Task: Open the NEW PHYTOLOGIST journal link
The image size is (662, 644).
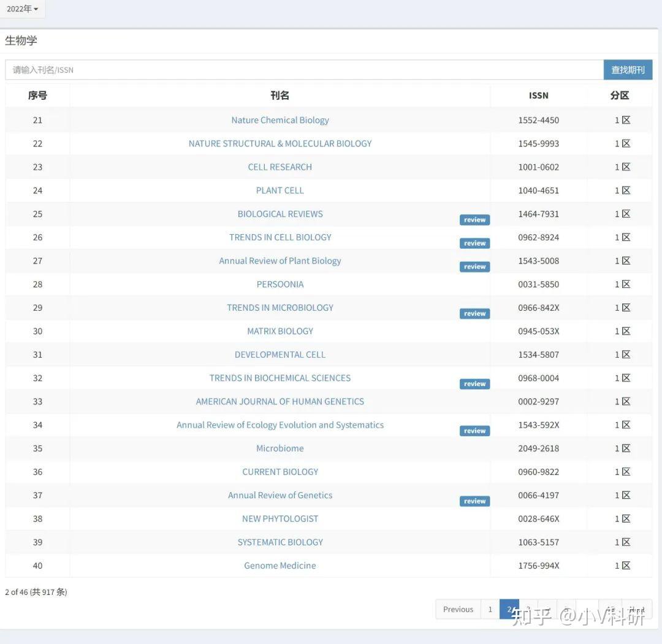Action: click(x=280, y=518)
